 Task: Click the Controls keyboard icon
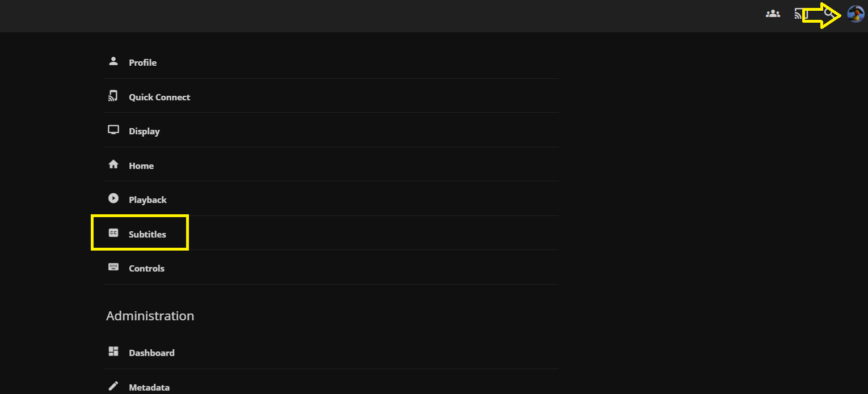(x=113, y=267)
